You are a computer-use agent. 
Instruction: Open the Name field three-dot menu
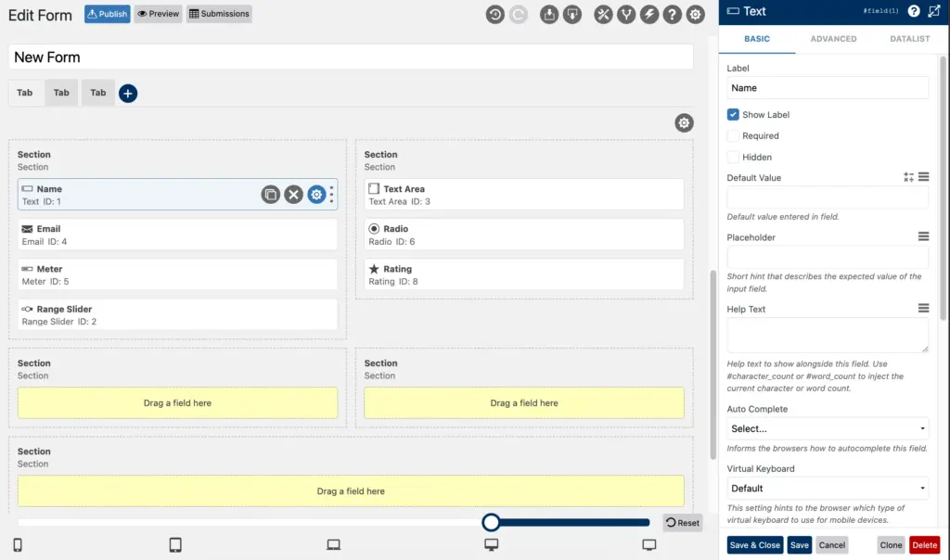[331, 194]
